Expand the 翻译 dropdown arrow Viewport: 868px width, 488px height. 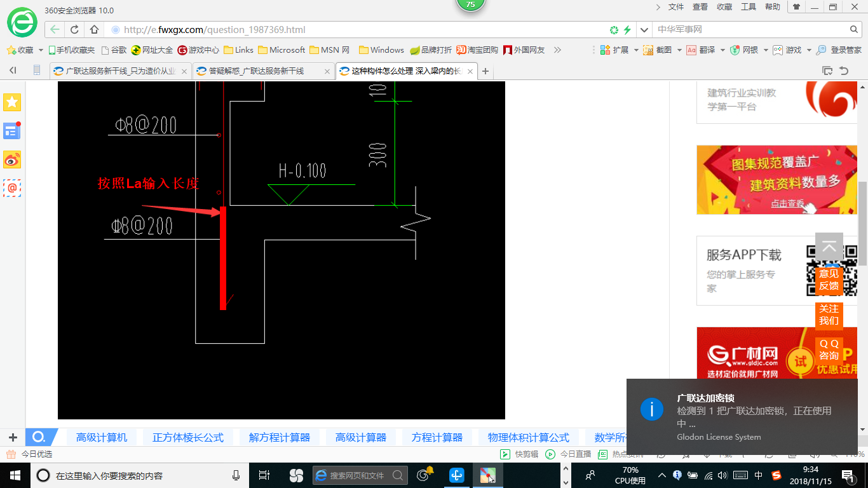pyautogui.click(x=722, y=50)
